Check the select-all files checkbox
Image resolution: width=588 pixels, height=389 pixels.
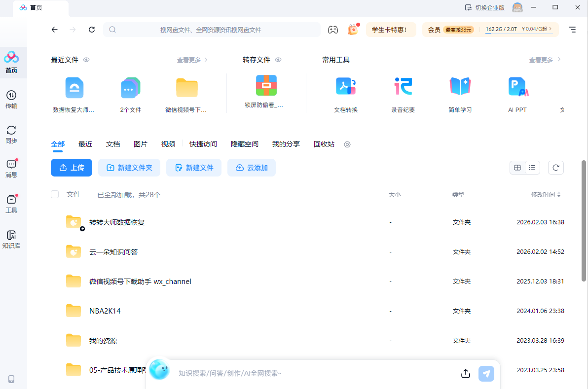coord(55,194)
